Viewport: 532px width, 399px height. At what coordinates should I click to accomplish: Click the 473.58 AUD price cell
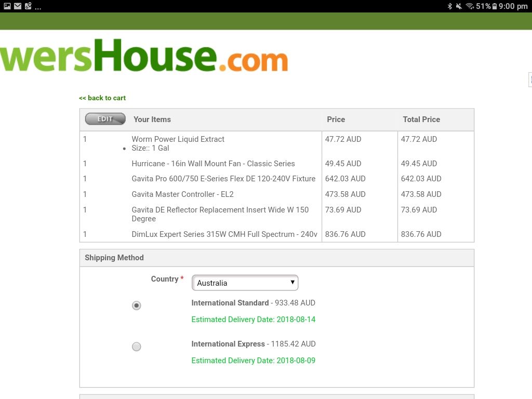345,194
